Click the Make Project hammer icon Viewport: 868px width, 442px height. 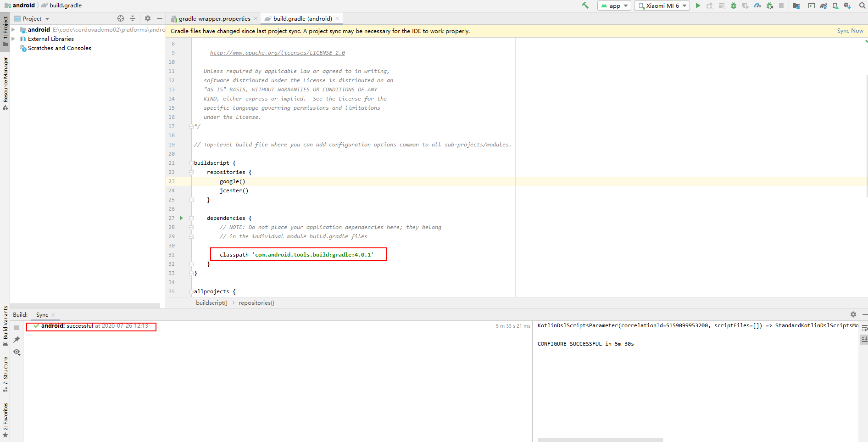click(x=585, y=6)
